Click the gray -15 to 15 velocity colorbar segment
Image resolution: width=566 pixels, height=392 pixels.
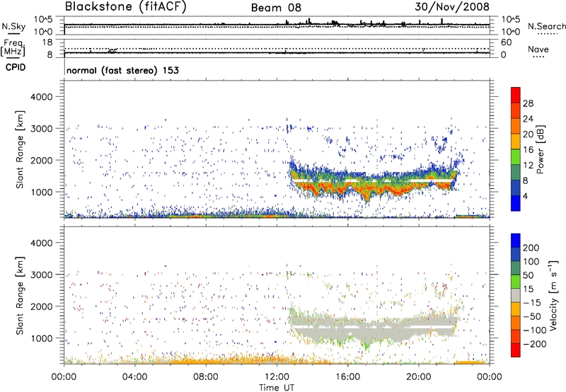click(516, 295)
